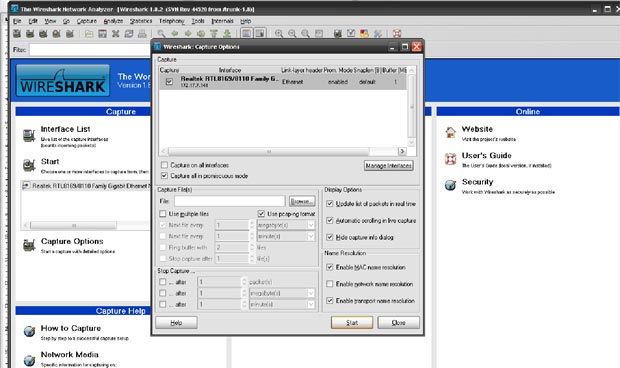This screenshot has width=620, height=368.
Task: Click the stepper on Ring buffer files field
Action: pos(252,247)
